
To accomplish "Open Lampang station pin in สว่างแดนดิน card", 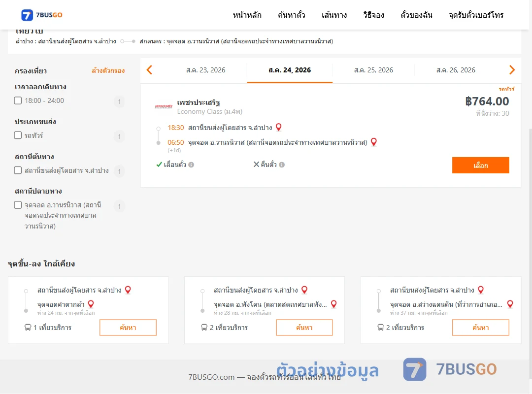I will pyautogui.click(x=481, y=290).
